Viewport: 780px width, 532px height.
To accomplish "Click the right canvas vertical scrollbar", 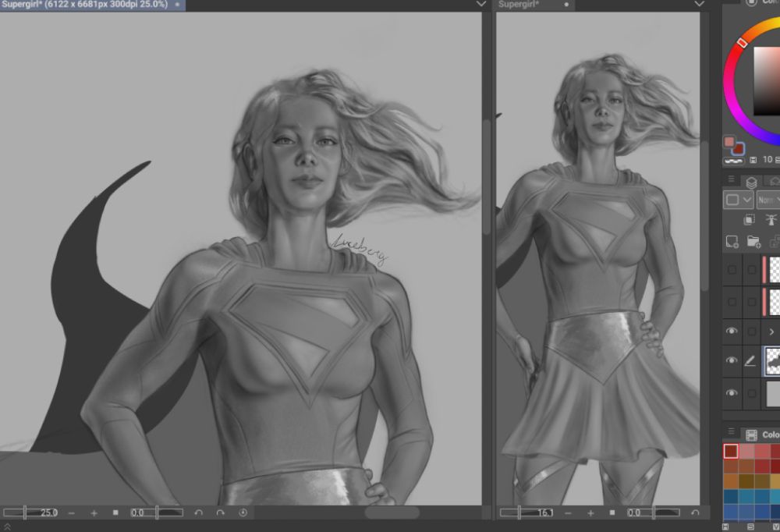I will click(x=704, y=217).
